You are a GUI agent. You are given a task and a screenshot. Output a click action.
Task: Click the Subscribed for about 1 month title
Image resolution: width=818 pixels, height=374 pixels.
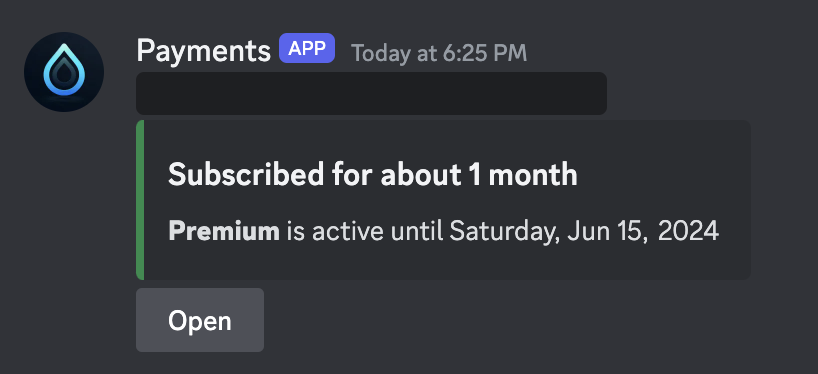pyautogui.click(x=372, y=175)
